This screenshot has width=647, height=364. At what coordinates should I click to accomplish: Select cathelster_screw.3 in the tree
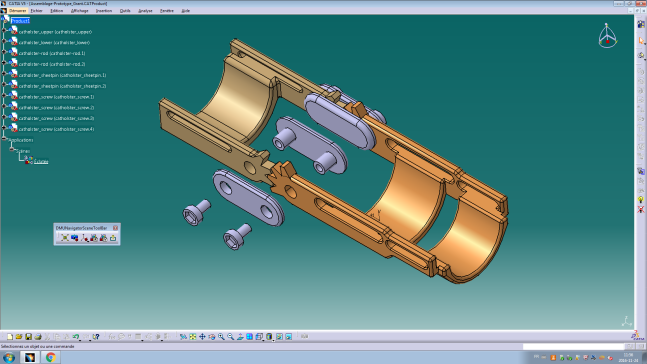(x=57, y=118)
